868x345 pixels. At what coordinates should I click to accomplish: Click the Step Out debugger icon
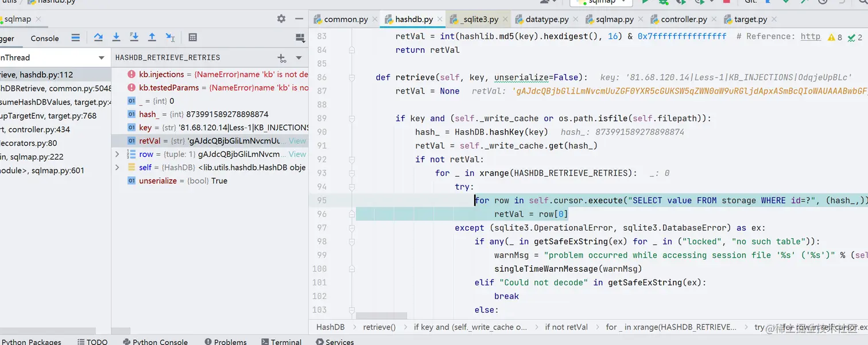point(152,37)
